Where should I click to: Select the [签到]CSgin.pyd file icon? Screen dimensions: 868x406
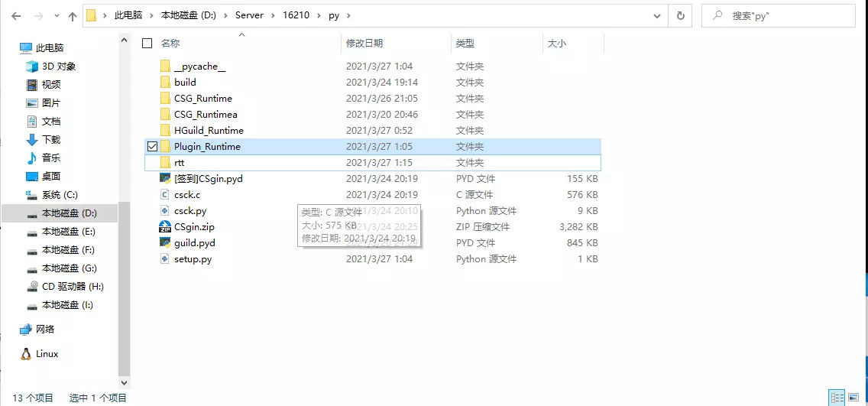pyautogui.click(x=165, y=179)
